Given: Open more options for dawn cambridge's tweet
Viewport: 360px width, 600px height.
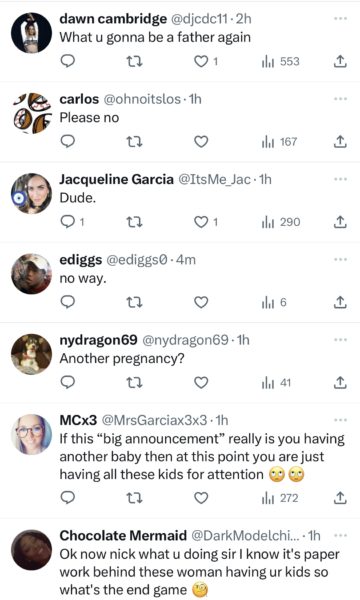Looking at the screenshot, I should 340,18.
